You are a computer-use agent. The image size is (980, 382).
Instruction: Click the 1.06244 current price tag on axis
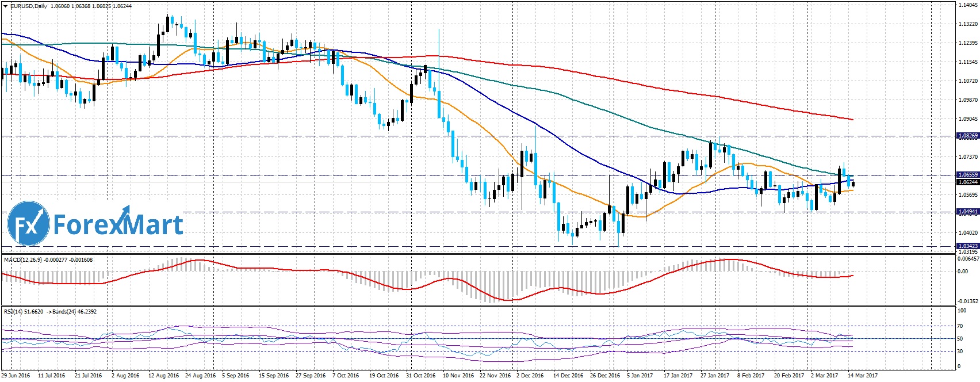[x=967, y=182]
